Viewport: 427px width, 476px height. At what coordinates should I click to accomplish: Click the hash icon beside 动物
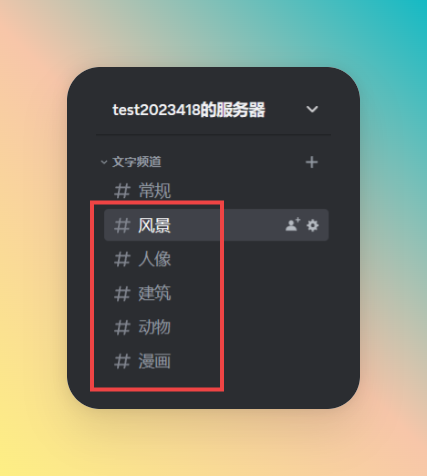122,327
